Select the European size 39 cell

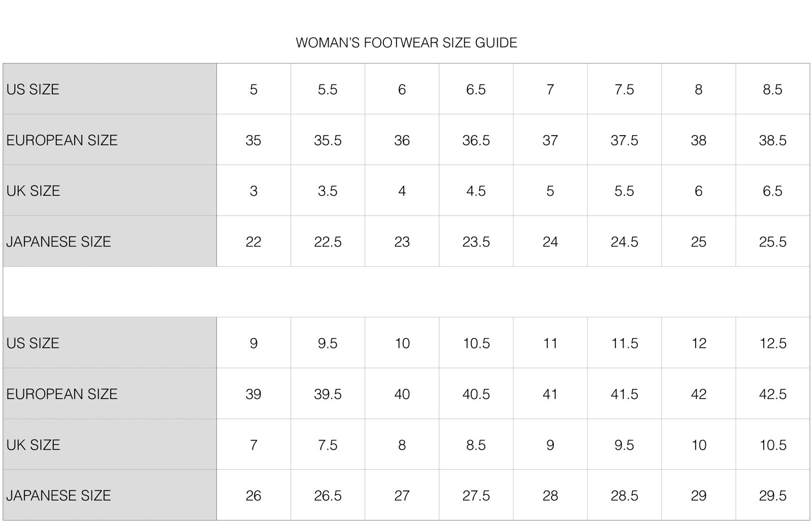coord(253,394)
